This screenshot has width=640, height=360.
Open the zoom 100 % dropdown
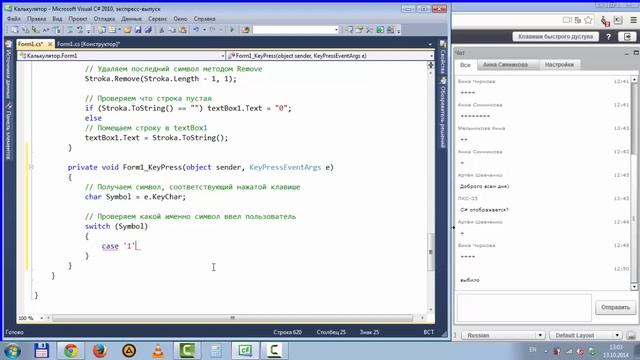pyautogui.click(x=42, y=318)
